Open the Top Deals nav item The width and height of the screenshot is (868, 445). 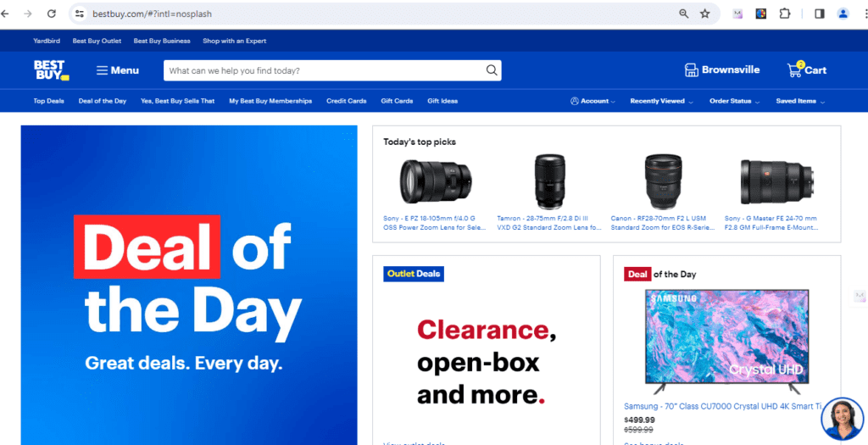point(48,101)
